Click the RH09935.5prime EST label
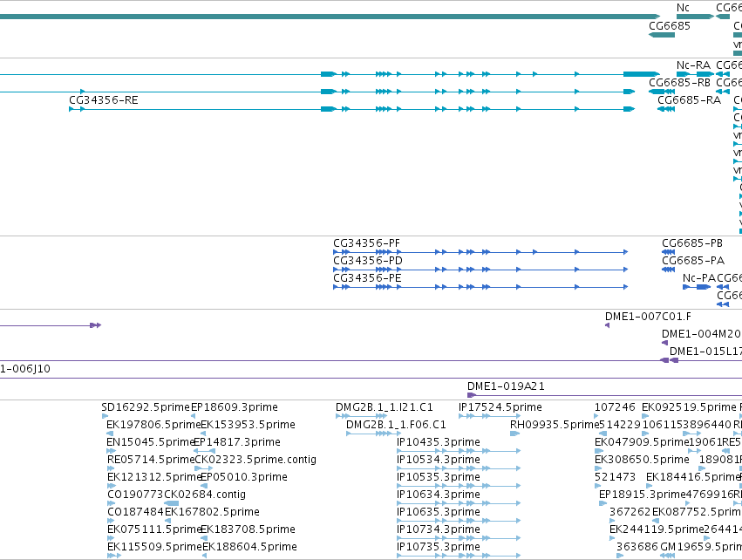The height and width of the screenshot is (560, 742). click(x=555, y=425)
